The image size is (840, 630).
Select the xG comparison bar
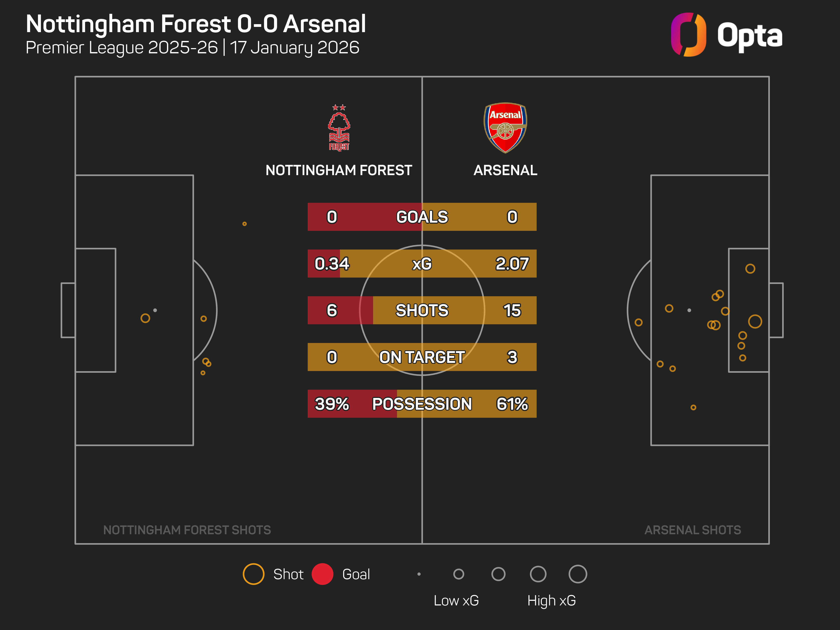[422, 264]
